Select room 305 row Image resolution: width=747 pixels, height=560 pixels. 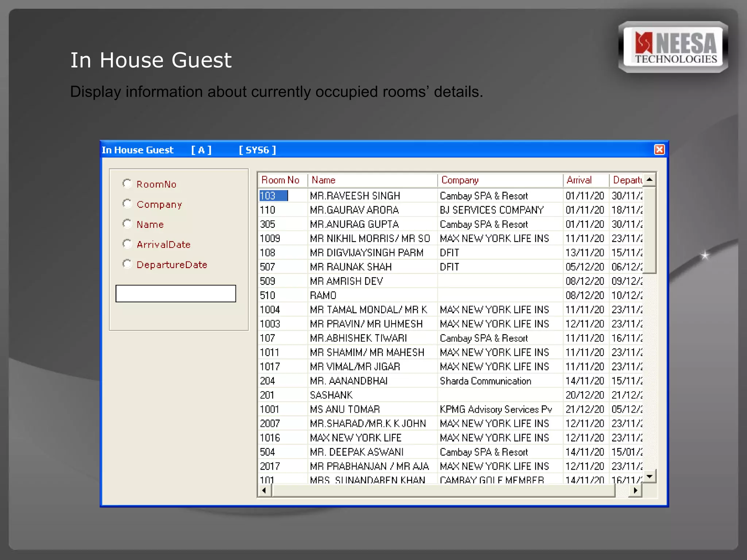[451, 224]
